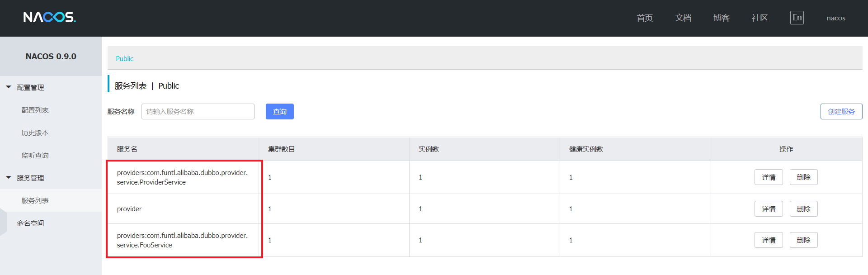
Task: Click the 创建服务 button
Action: click(x=841, y=111)
